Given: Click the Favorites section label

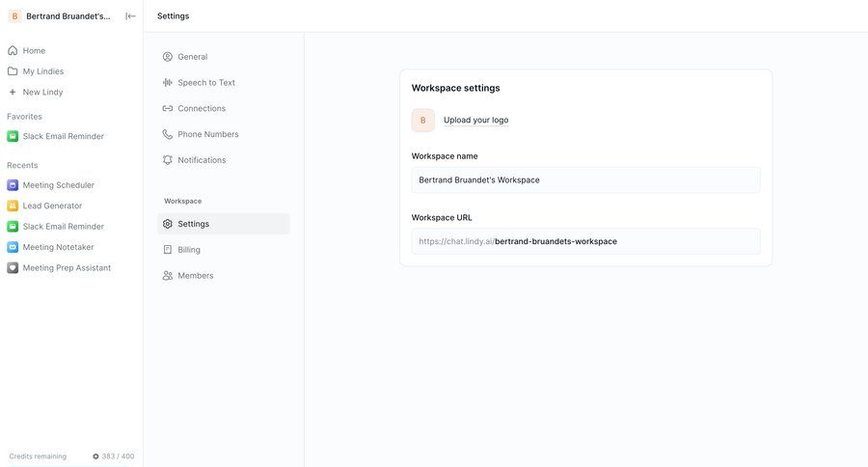Looking at the screenshot, I should 24,117.
